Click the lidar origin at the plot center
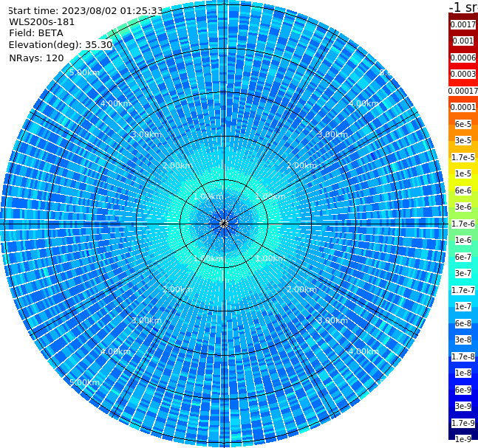Screen dimensions: 478x448 point(224,224)
